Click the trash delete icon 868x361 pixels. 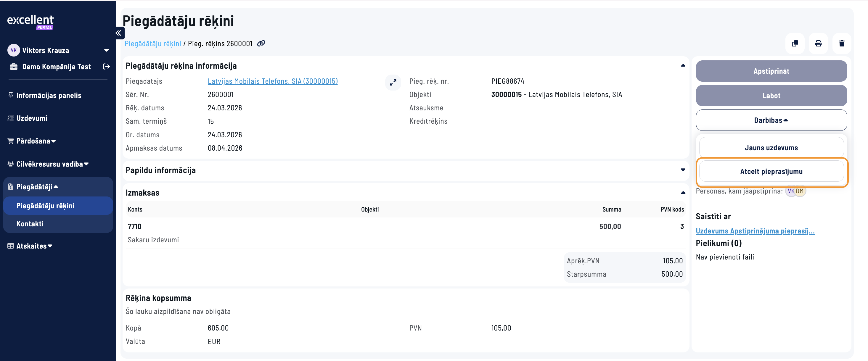click(842, 43)
